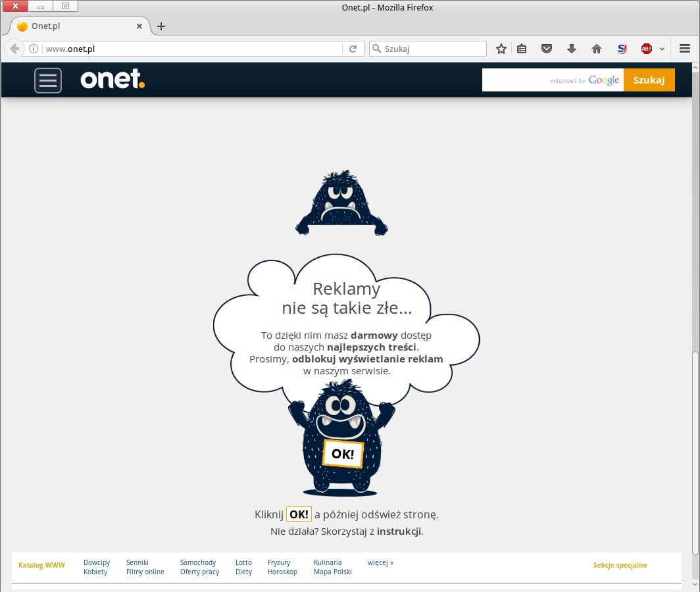
Task: Click the Reklamy nie są takie złe heading
Action: 347,298
